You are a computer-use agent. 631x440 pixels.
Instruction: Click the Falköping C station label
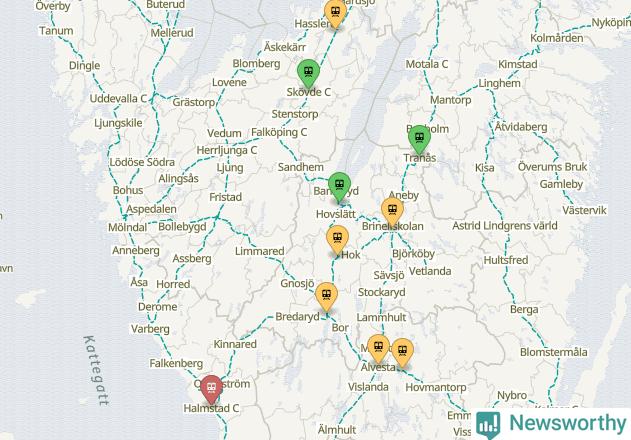279,132
